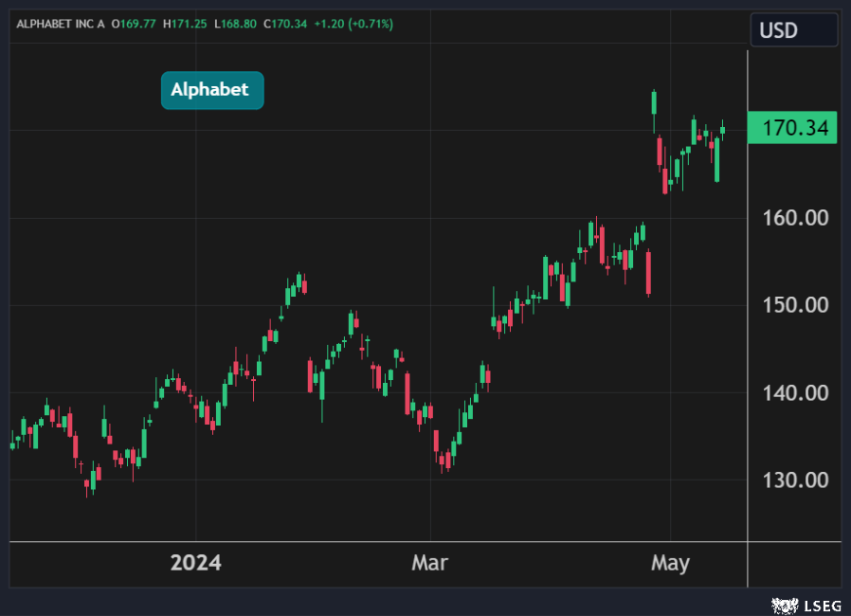The image size is (851, 616).
Task: Click the high value H171.25 in header
Action: (186, 23)
